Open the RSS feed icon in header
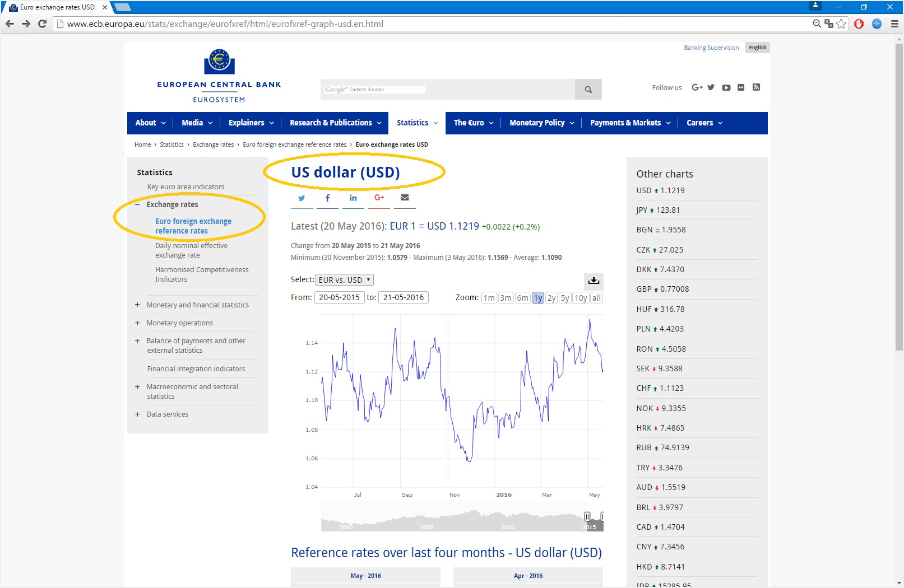This screenshot has width=904, height=588. pyautogui.click(x=756, y=87)
